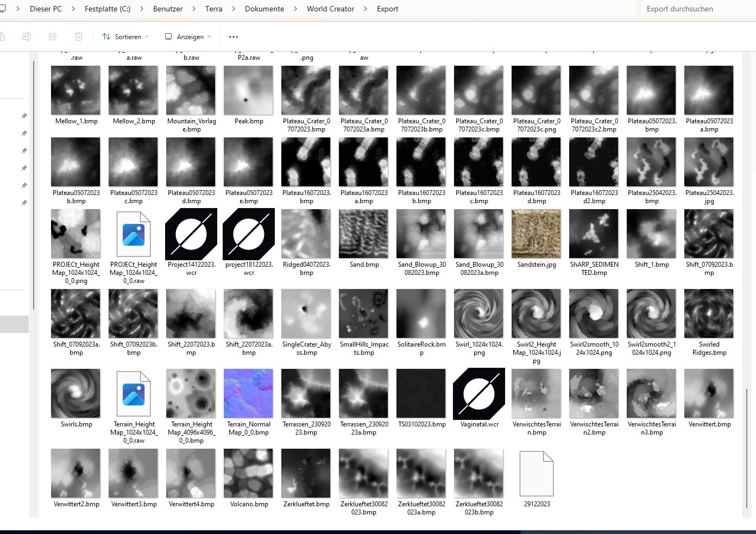Select the Swirl_1024x1024.png thumbnail
The image size is (756, 534).
click(x=479, y=313)
